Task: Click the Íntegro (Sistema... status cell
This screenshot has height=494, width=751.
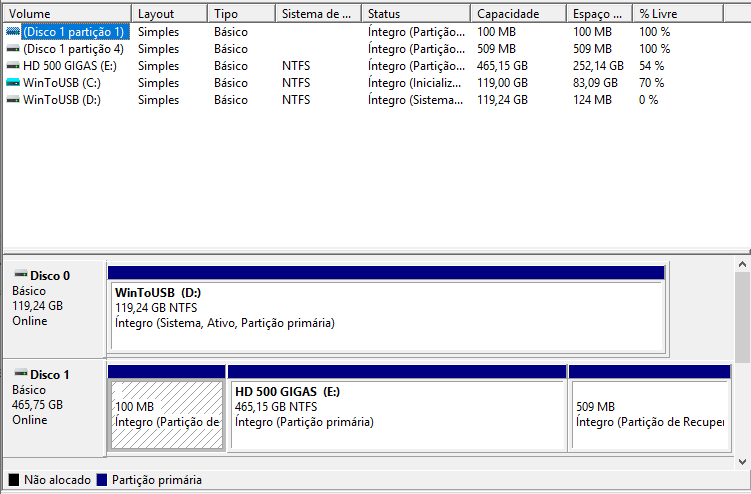Action: click(x=415, y=100)
